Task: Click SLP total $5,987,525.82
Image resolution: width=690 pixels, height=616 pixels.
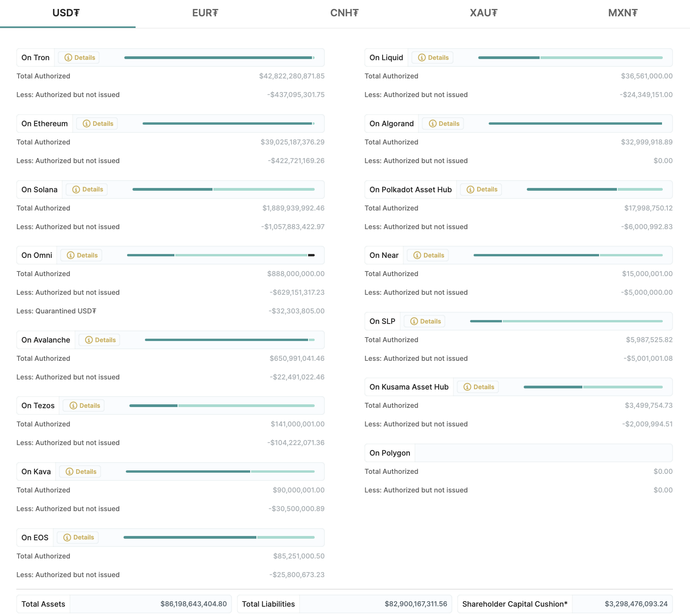Action: click(x=649, y=340)
